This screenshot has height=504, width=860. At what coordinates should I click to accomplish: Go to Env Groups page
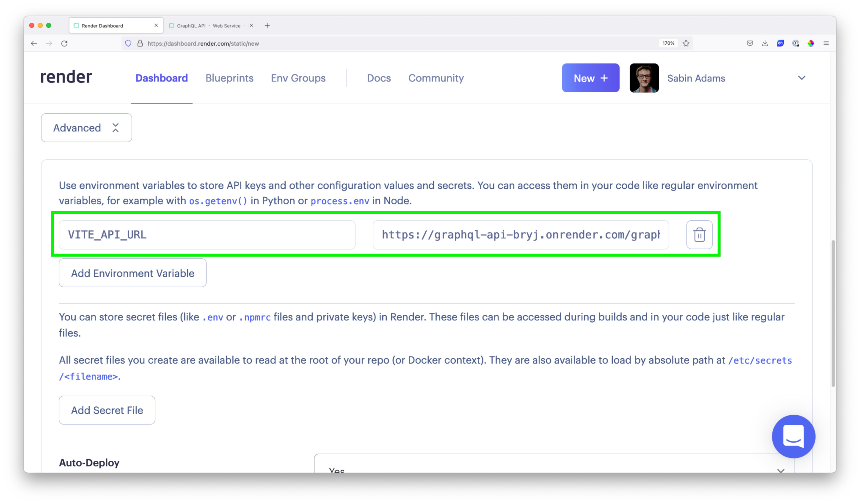298,78
